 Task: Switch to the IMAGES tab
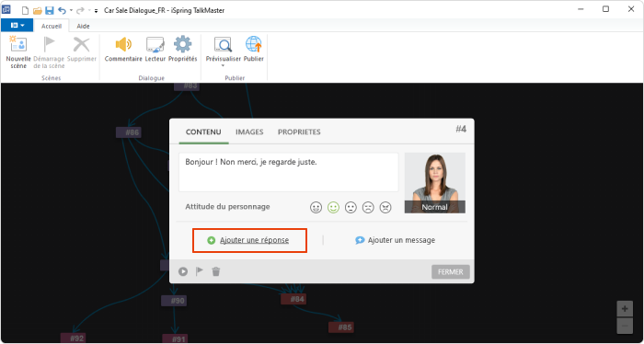(249, 132)
